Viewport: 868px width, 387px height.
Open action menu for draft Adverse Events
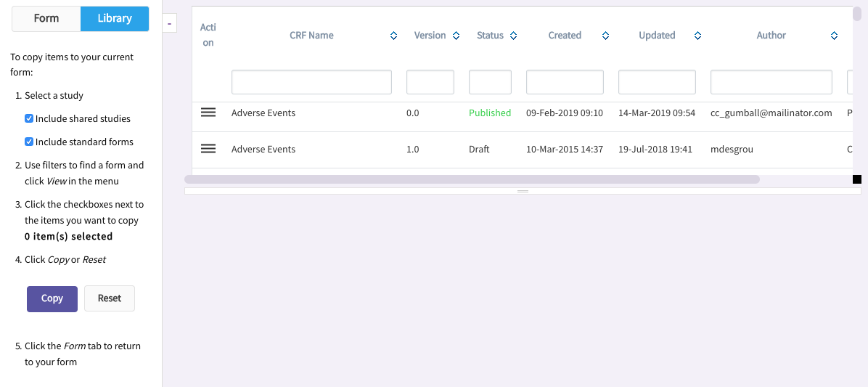pyautogui.click(x=208, y=149)
